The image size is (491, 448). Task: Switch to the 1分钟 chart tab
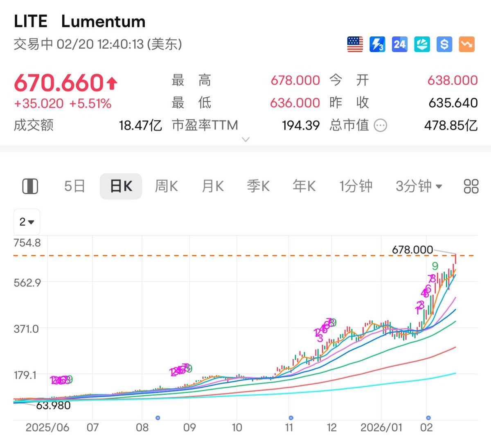[356, 186]
